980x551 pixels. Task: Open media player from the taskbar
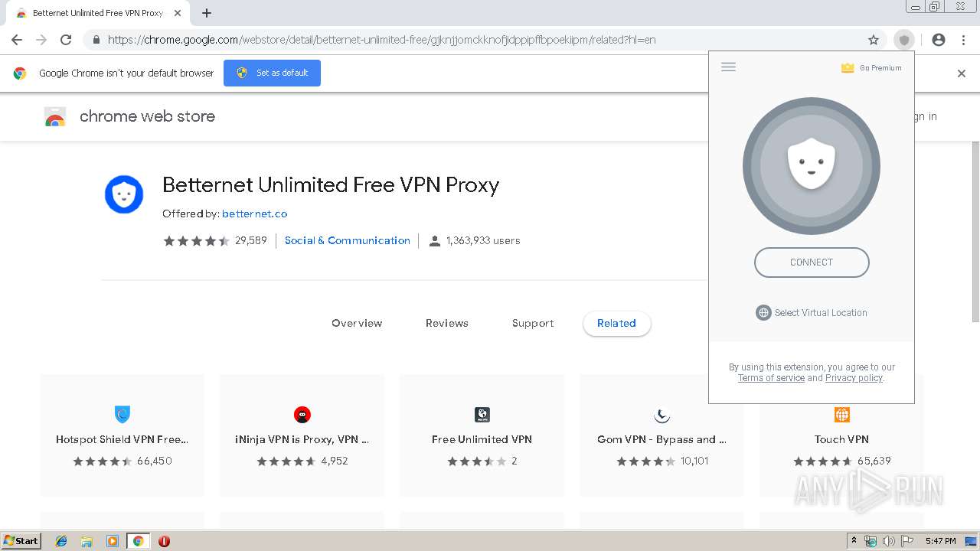coord(113,541)
